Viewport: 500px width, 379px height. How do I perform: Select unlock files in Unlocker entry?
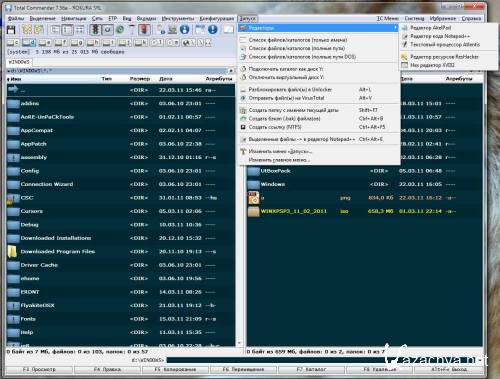coord(319,90)
